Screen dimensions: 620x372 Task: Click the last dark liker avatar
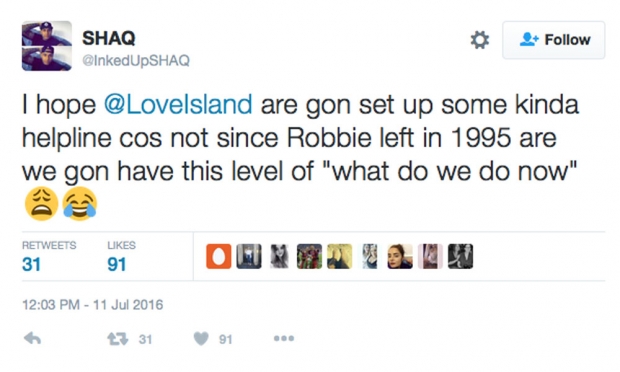tap(460, 256)
